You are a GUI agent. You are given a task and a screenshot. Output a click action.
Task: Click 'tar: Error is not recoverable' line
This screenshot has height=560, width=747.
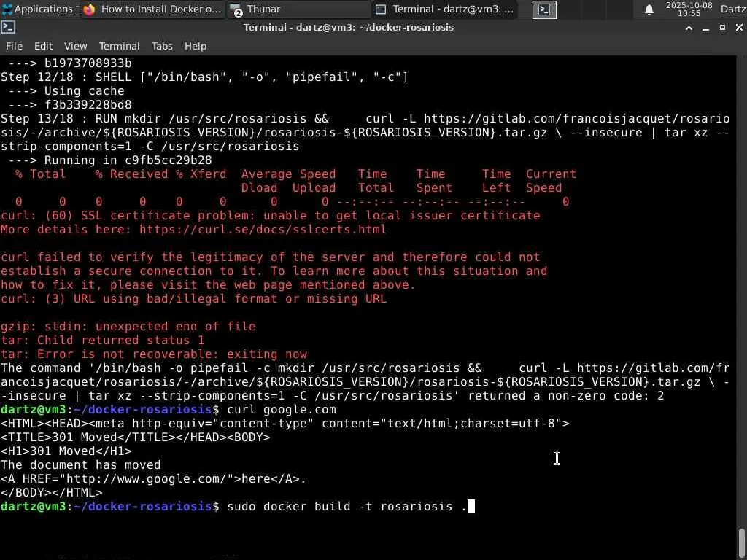[x=153, y=354]
